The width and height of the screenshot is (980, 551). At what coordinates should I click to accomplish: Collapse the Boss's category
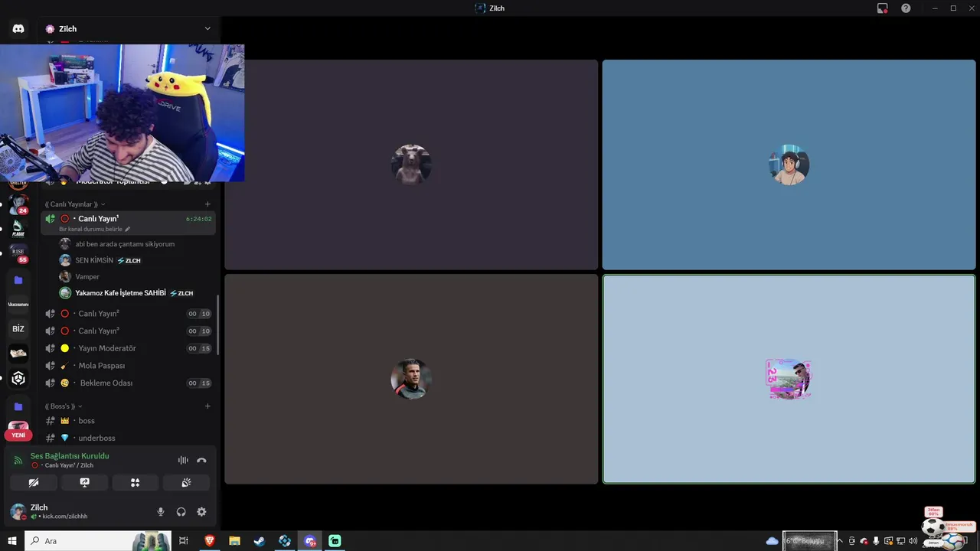(x=64, y=406)
